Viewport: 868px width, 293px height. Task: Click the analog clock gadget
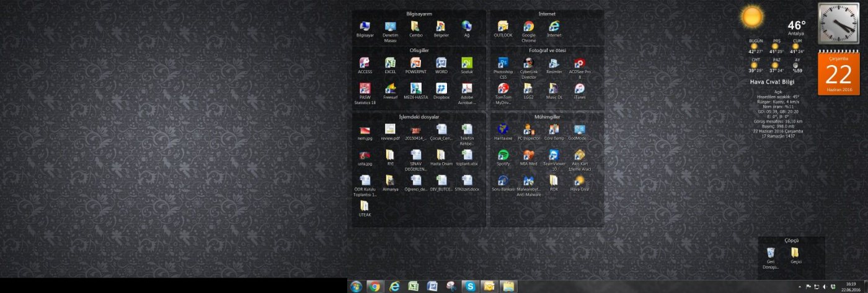838,24
